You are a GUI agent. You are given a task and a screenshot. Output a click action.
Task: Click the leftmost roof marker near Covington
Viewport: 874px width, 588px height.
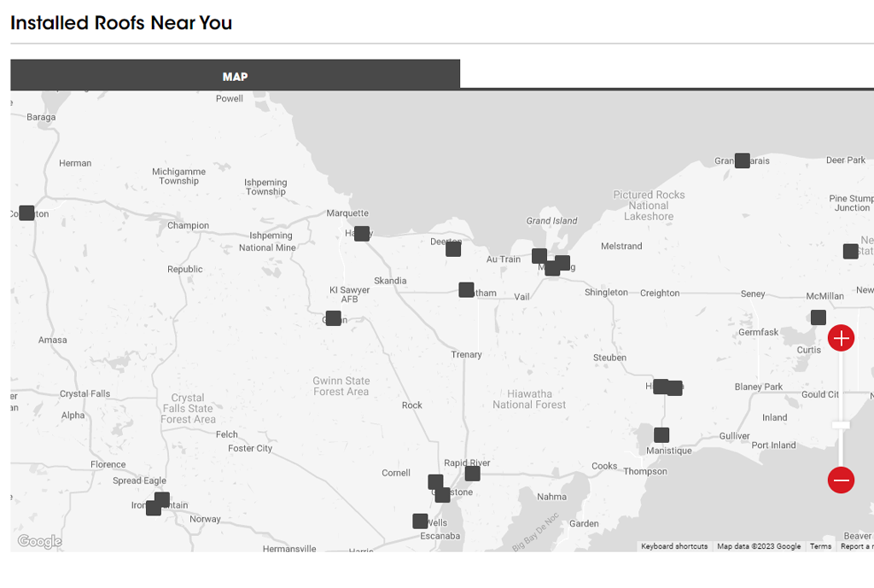(x=26, y=212)
